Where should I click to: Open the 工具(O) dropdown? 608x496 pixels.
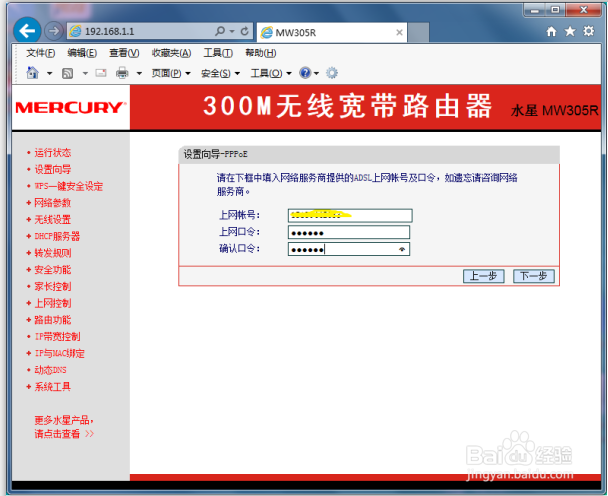(x=271, y=73)
